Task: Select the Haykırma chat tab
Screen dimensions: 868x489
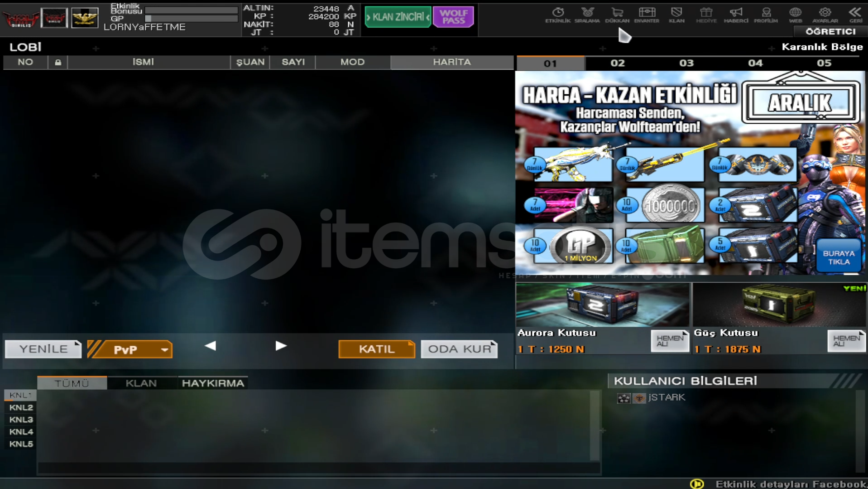Action: pyautogui.click(x=213, y=383)
